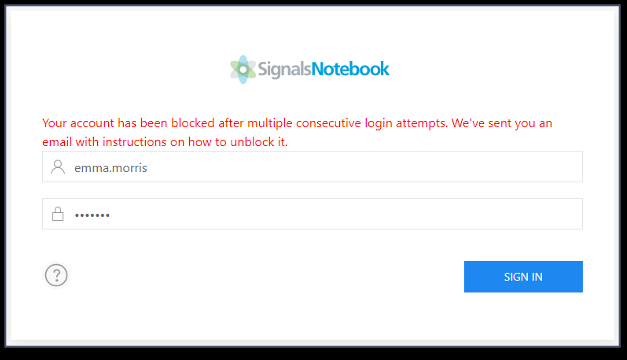This screenshot has width=627, height=360.
Task: Click the red account blocked error message
Action: [x=297, y=132]
